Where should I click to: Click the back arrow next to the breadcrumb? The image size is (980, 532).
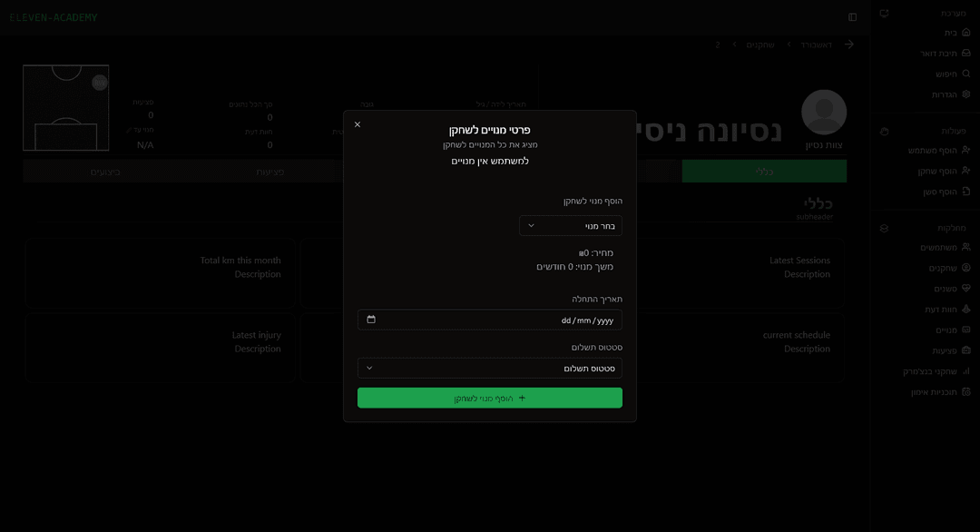click(848, 44)
